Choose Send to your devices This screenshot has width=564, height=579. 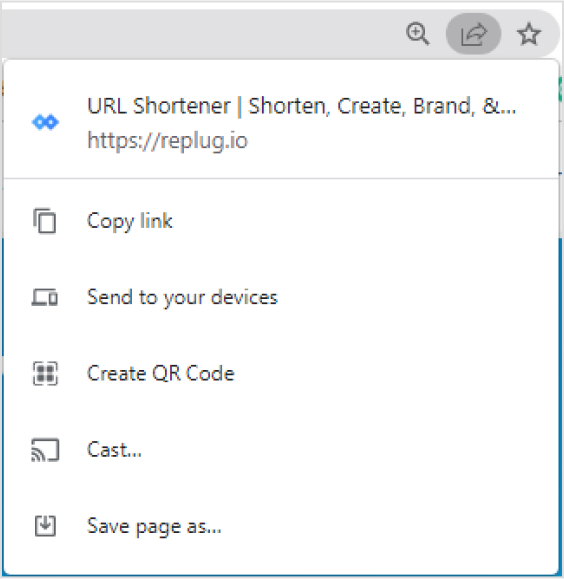click(281, 297)
